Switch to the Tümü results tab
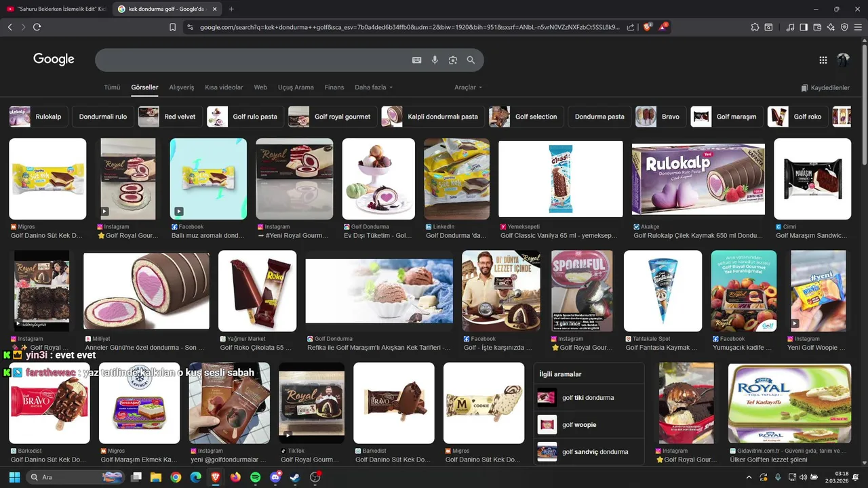 point(112,87)
